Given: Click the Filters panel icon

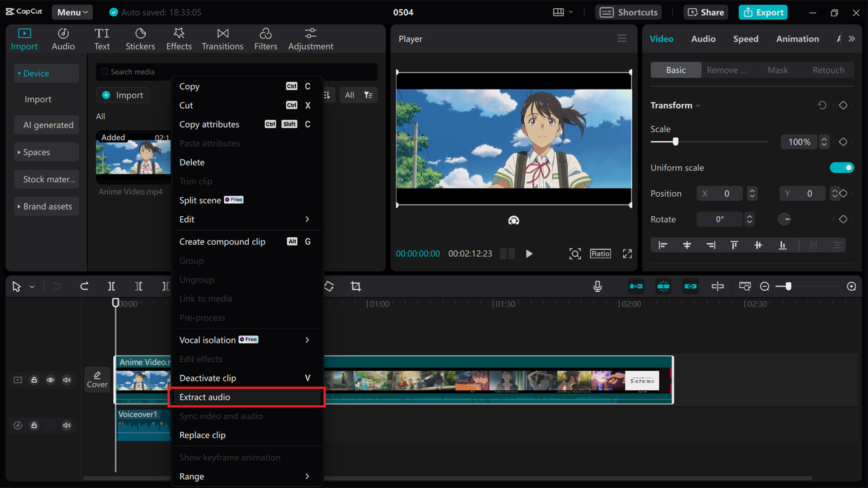Looking at the screenshot, I should [x=265, y=38].
